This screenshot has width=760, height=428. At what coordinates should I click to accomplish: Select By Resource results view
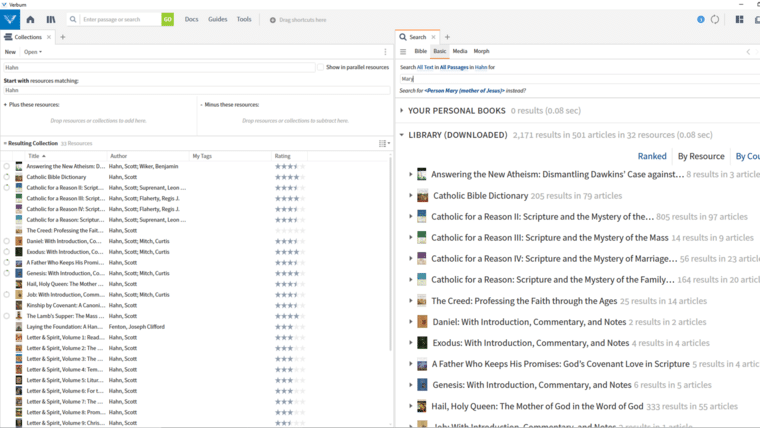coord(701,156)
